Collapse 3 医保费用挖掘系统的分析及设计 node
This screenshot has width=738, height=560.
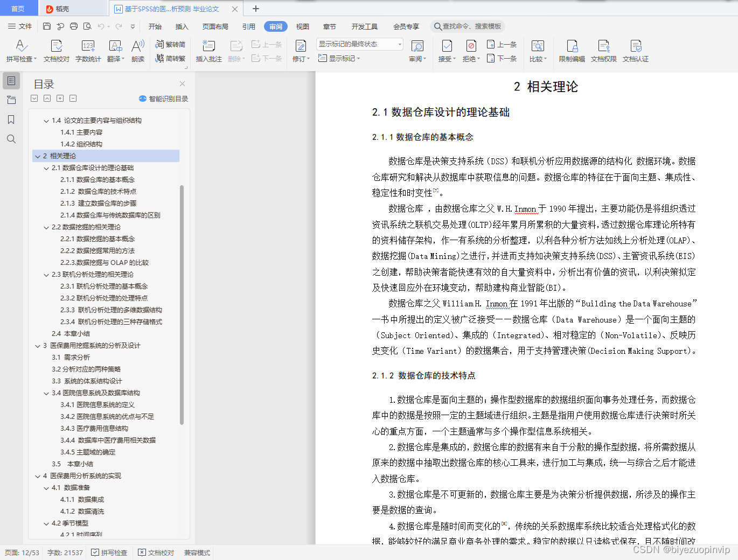(x=38, y=346)
